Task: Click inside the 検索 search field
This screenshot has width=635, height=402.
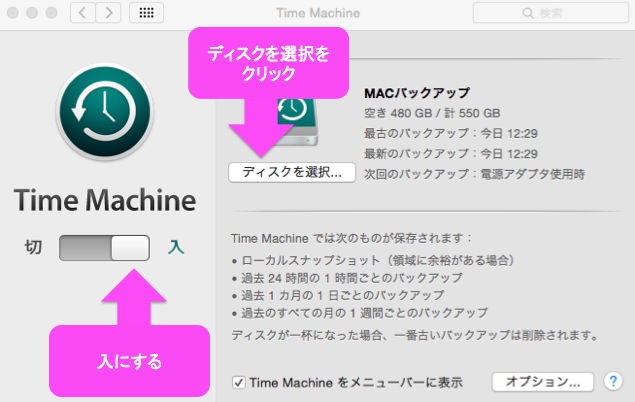Action: point(551,13)
